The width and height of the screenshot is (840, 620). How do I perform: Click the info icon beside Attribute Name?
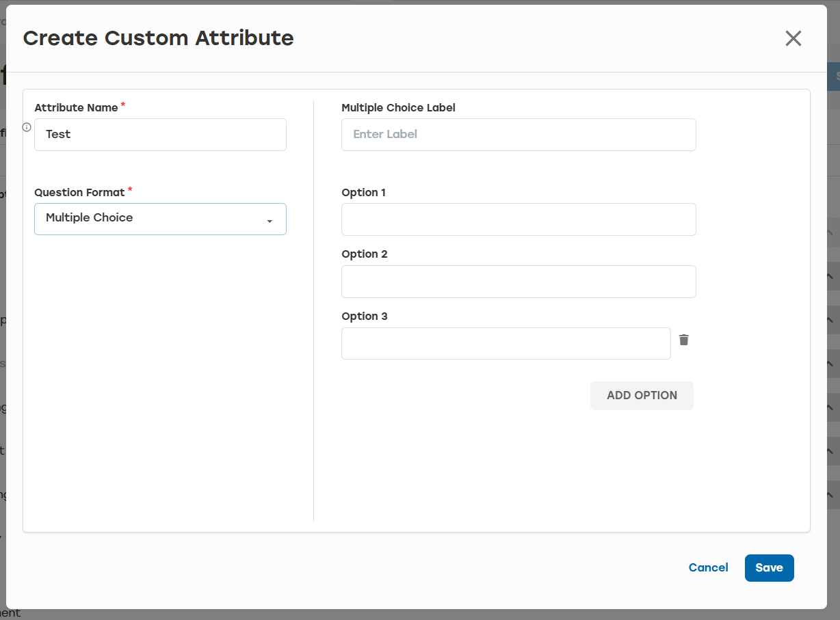tap(27, 127)
